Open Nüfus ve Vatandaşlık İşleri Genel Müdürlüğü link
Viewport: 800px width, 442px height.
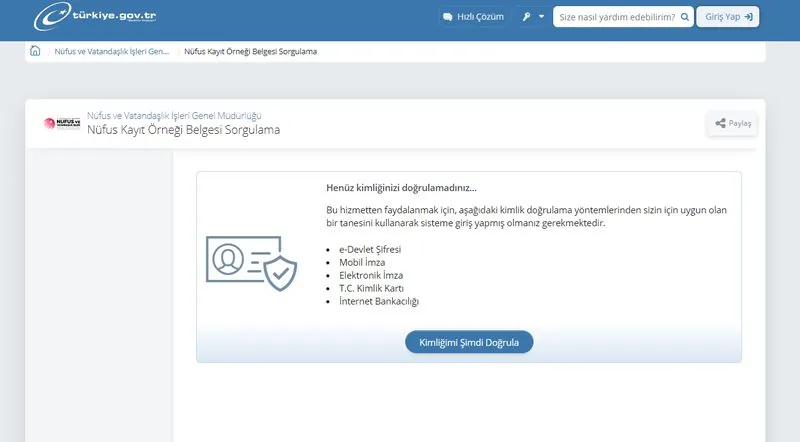175,116
